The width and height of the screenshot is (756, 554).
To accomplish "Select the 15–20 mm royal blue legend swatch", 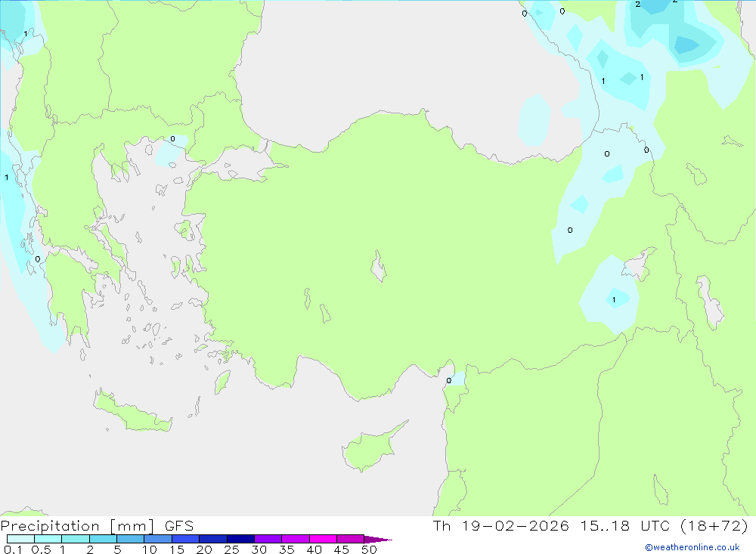I will (x=185, y=539).
